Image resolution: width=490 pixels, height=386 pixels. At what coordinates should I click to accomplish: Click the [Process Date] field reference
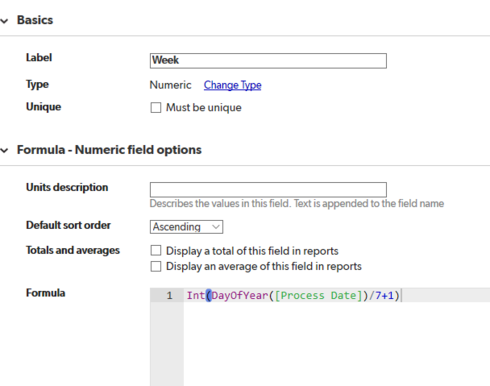pyautogui.click(x=318, y=296)
